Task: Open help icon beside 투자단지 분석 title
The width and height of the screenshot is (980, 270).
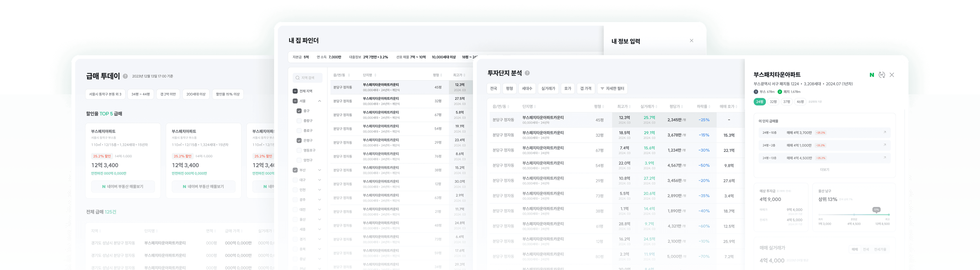Action: click(x=527, y=73)
